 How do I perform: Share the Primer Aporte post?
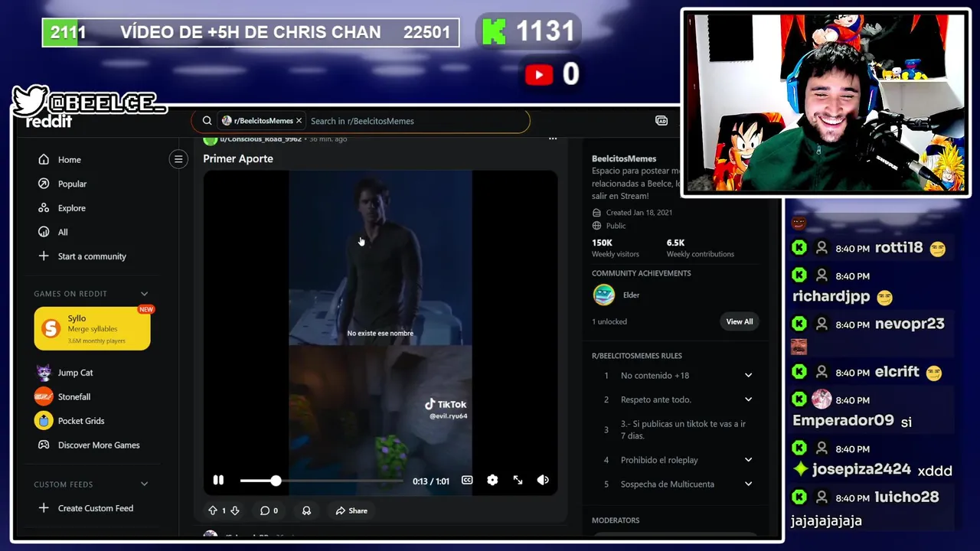tap(351, 510)
